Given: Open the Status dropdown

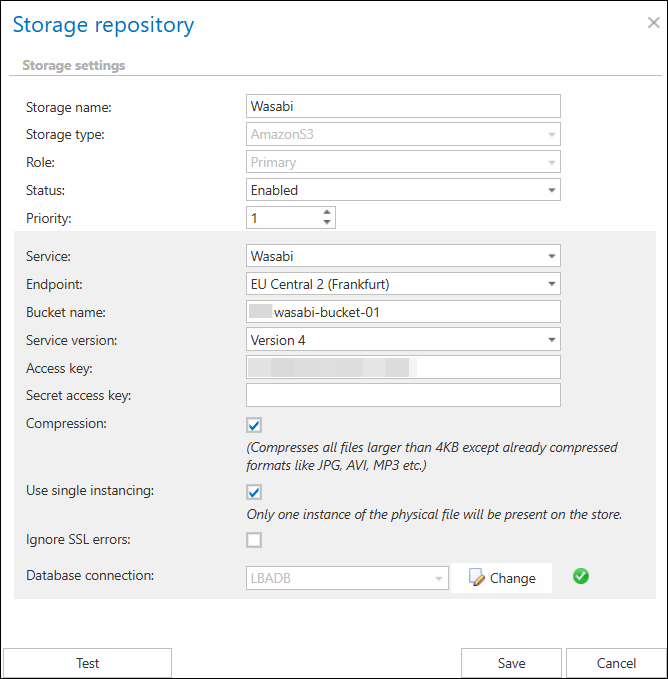Looking at the screenshot, I should pos(402,190).
